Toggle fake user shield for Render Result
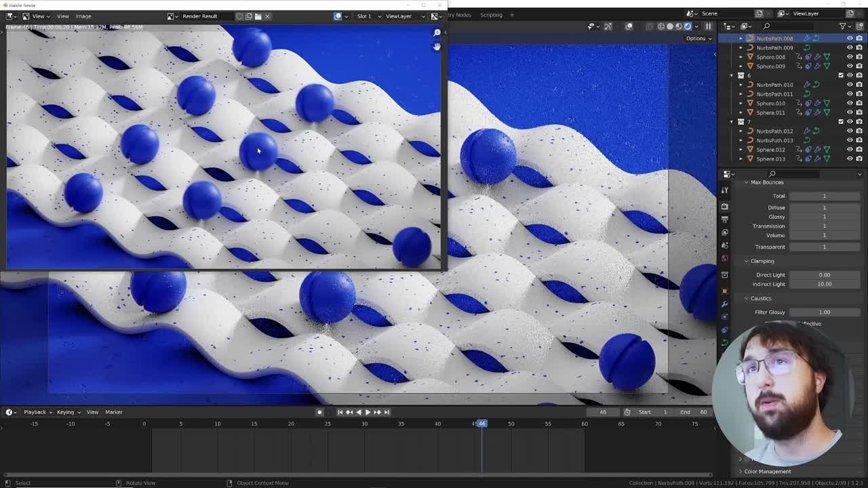 click(x=239, y=16)
